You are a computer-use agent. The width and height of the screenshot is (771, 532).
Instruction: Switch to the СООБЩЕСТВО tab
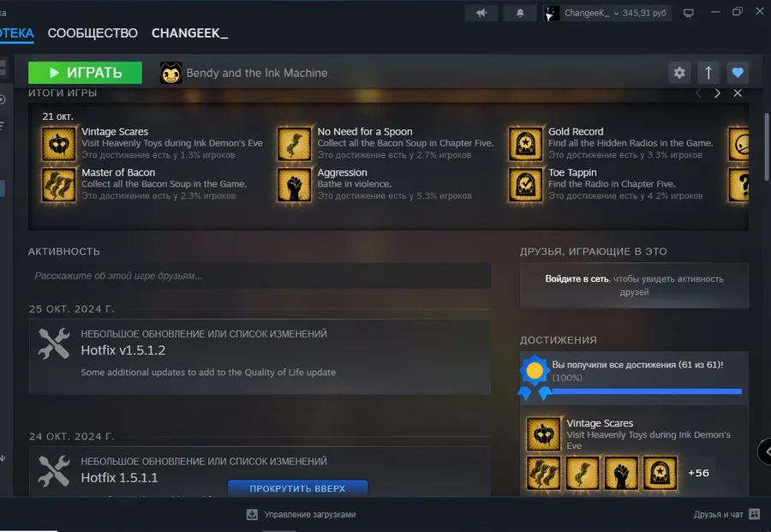(x=93, y=33)
